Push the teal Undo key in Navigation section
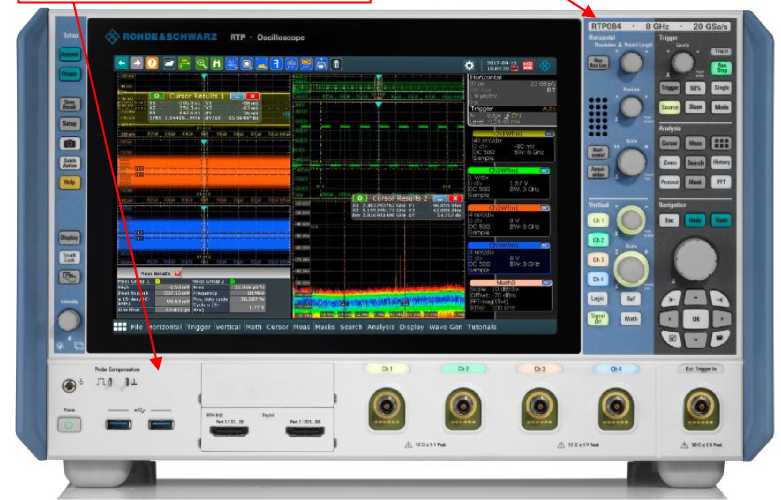 coord(695,220)
